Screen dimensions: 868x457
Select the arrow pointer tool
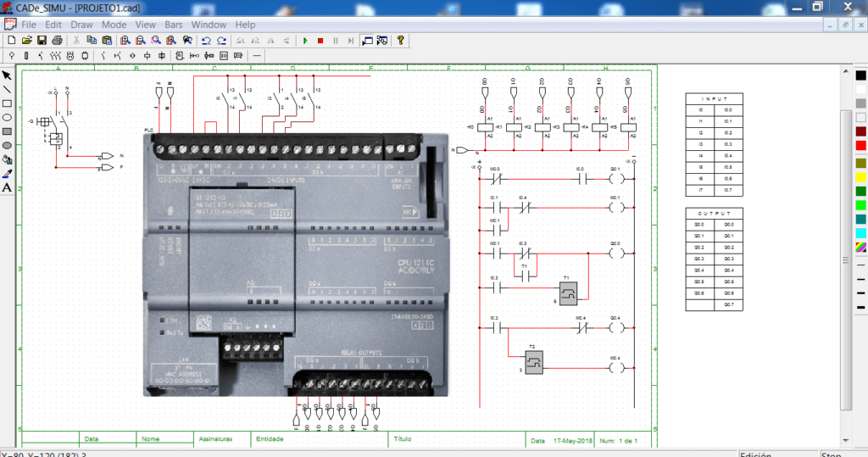click(x=7, y=75)
